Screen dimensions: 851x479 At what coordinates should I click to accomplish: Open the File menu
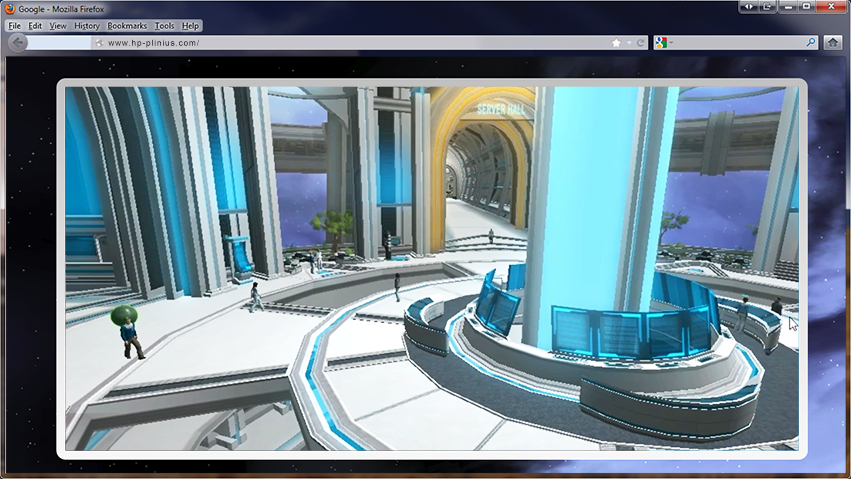tap(15, 25)
